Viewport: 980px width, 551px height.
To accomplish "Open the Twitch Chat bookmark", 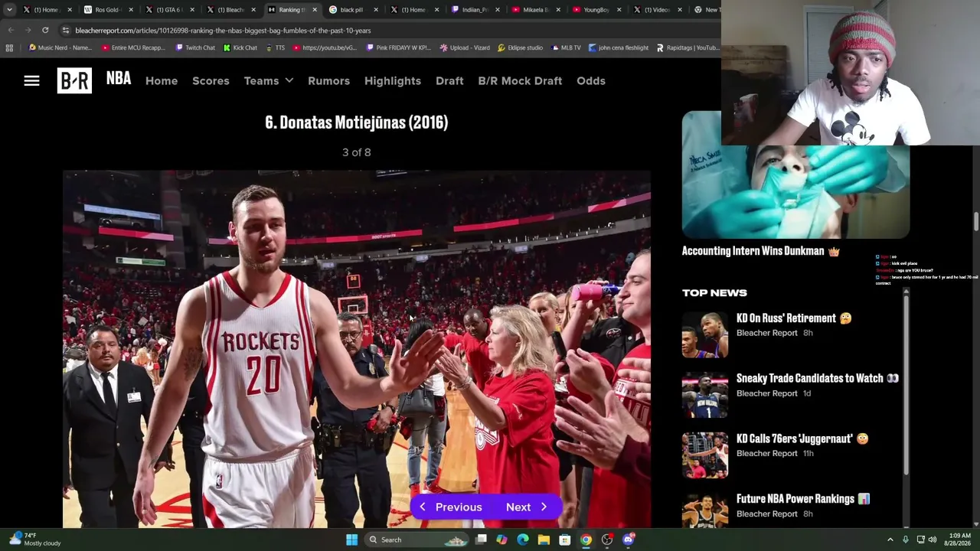I will [195, 47].
